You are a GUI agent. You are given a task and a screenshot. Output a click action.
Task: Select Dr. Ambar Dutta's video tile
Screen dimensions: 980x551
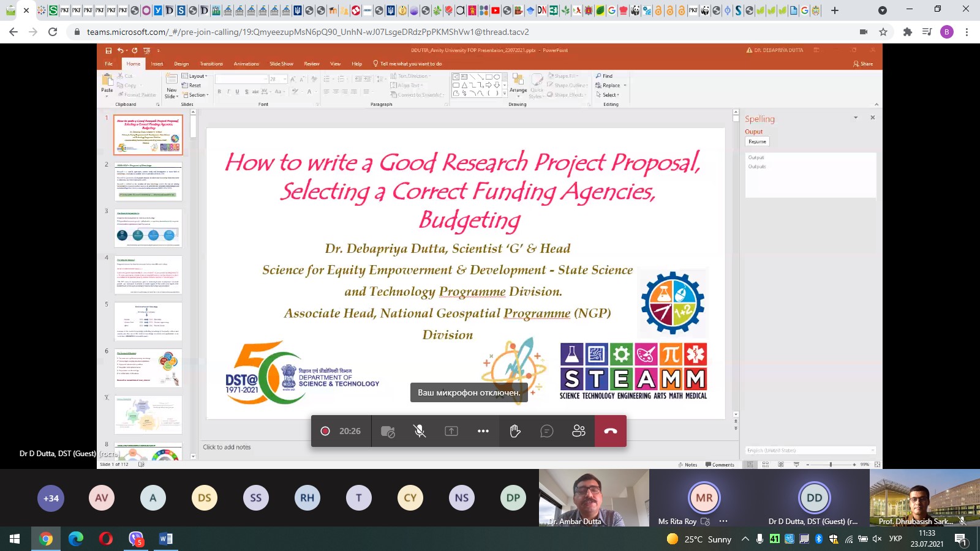(x=594, y=497)
